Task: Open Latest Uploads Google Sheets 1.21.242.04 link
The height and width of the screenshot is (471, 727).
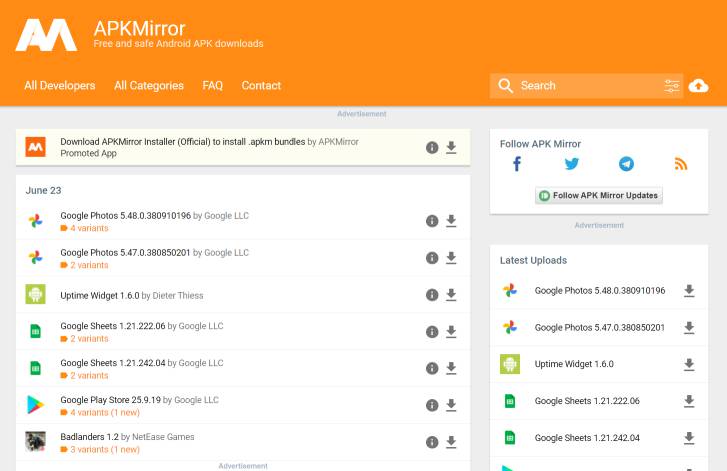Action: (587, 438)
